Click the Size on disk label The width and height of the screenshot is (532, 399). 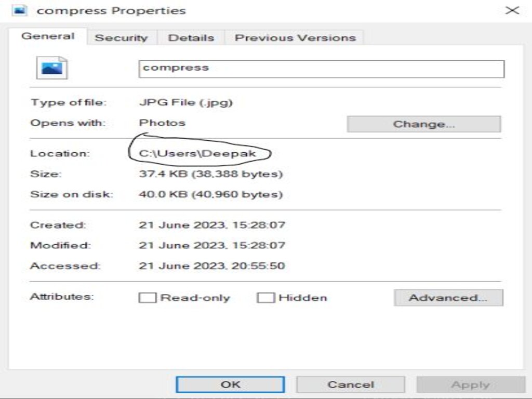(x=72, y=194)
